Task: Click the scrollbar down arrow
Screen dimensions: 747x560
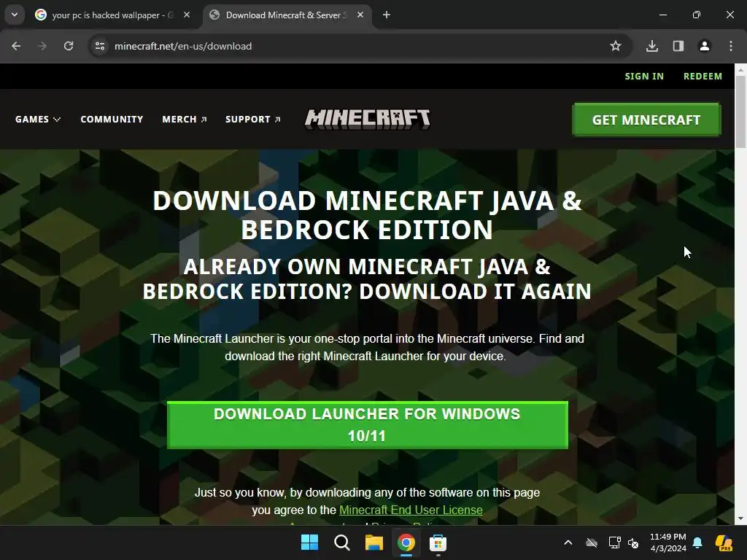Action: pos(740,518)
